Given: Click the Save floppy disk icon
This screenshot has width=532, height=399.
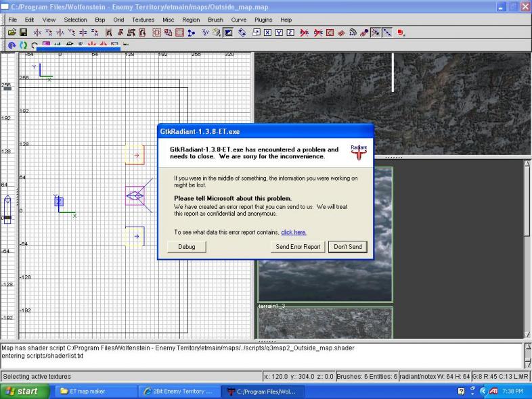Looking at the screenshot, I should (22, 32).
